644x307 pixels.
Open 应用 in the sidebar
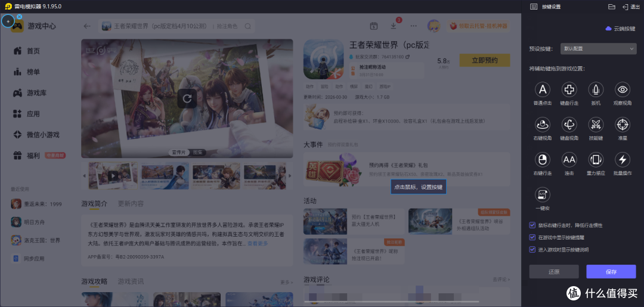point(27,114)
